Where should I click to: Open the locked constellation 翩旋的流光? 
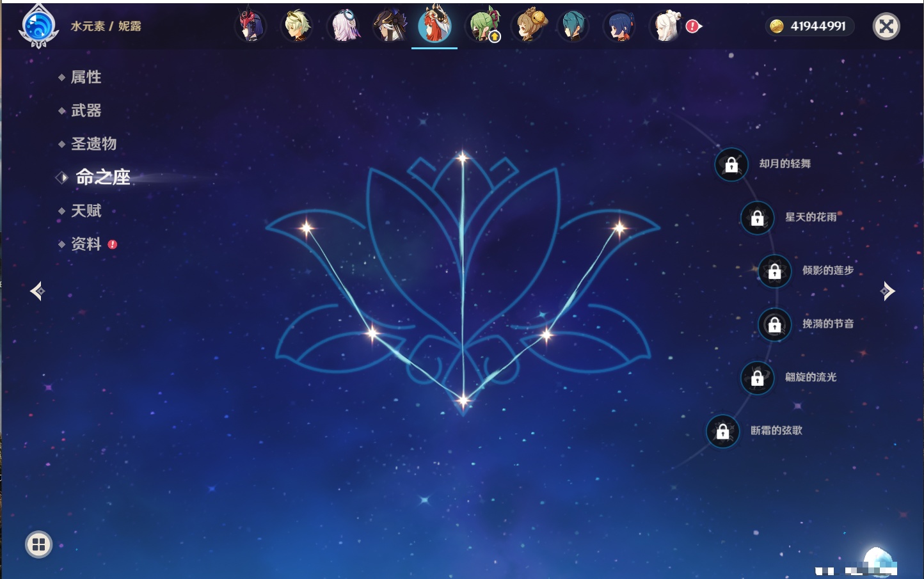757,378
